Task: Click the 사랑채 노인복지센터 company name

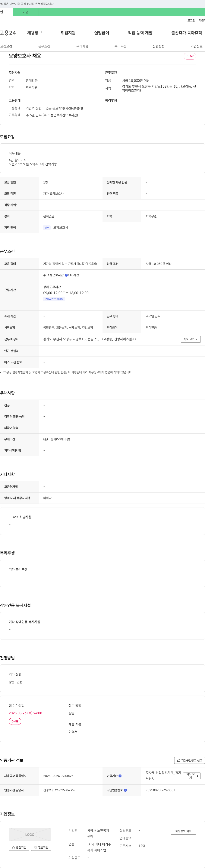Action: pos(98,834)
